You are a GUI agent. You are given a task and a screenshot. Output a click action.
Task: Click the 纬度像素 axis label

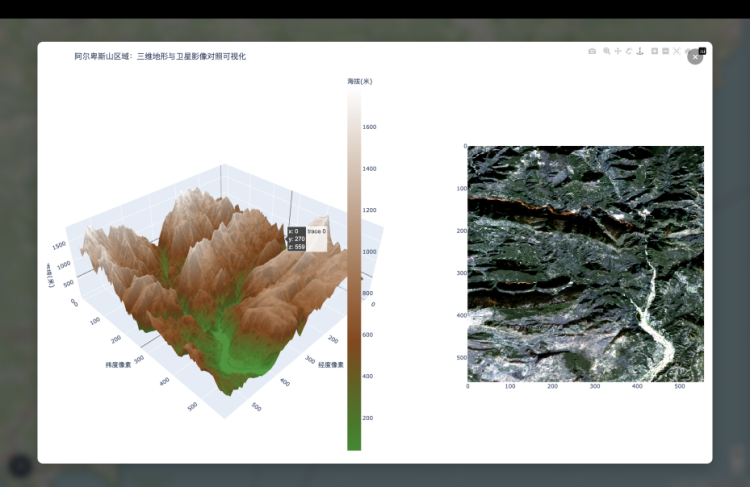point(119,365)
